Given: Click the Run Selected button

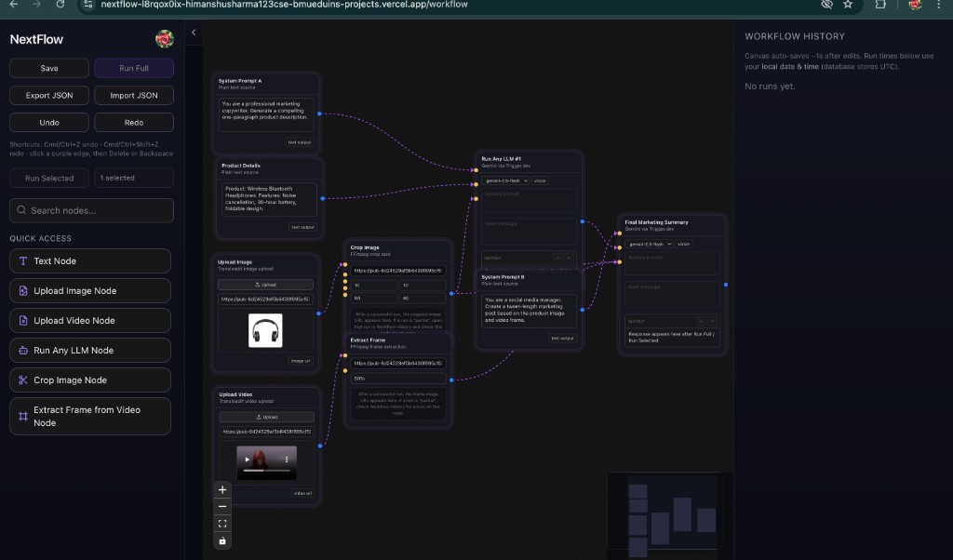Looking at the screenshot, I should point(49,178).
